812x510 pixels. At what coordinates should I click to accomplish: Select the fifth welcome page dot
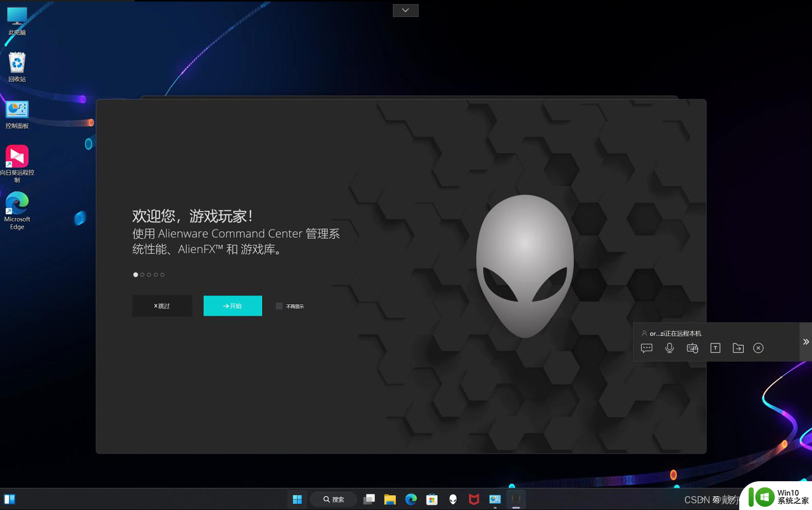click(163, 275)
